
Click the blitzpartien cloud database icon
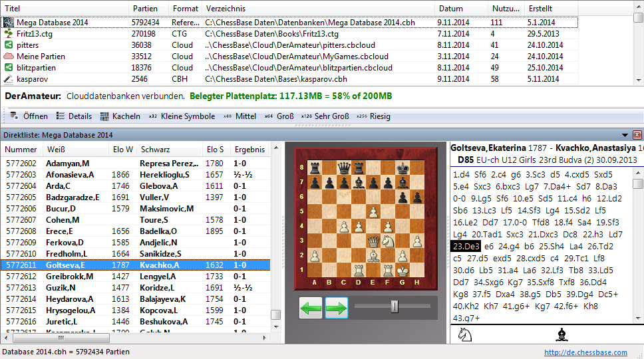[x=8, y=67]
